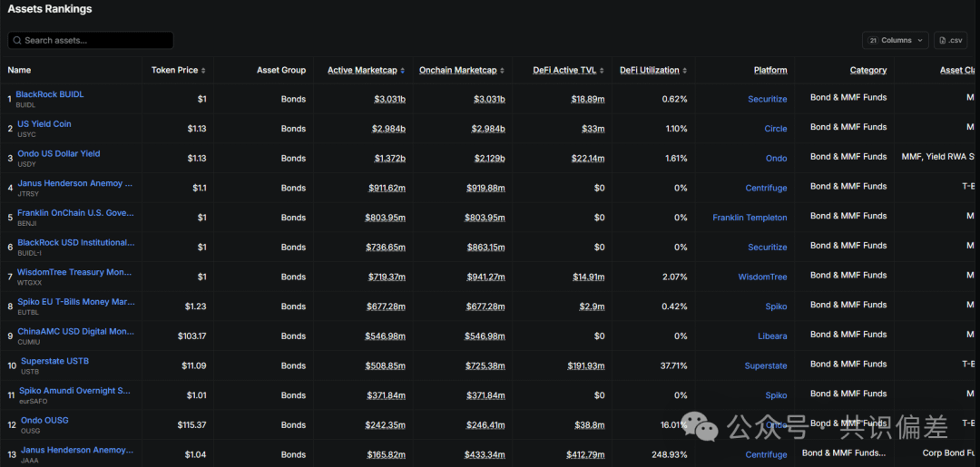The image size is (980, 467).
Task: Click BUIDL-I Onchain Marketcap $863.15m
Action: (485, 248)
